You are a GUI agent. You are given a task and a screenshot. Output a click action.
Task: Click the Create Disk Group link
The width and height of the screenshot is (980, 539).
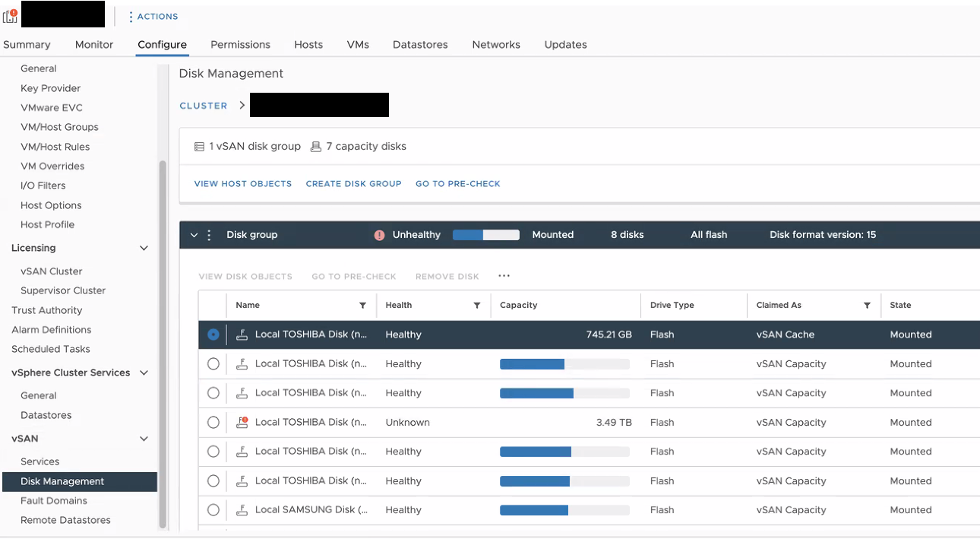tap(353, 184)
